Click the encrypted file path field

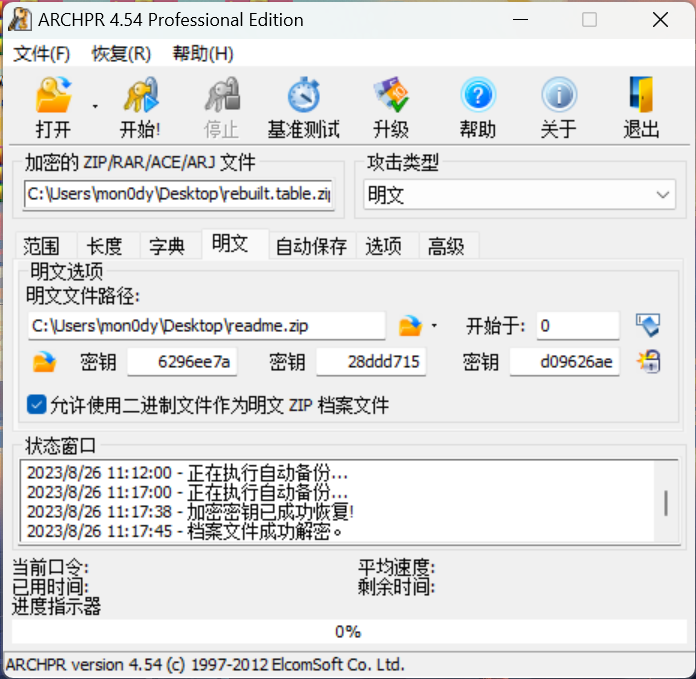(x=178, y=194)
